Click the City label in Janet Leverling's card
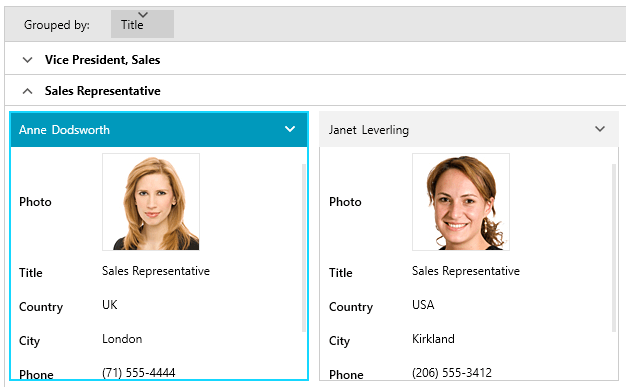 [x=339, y=341]
